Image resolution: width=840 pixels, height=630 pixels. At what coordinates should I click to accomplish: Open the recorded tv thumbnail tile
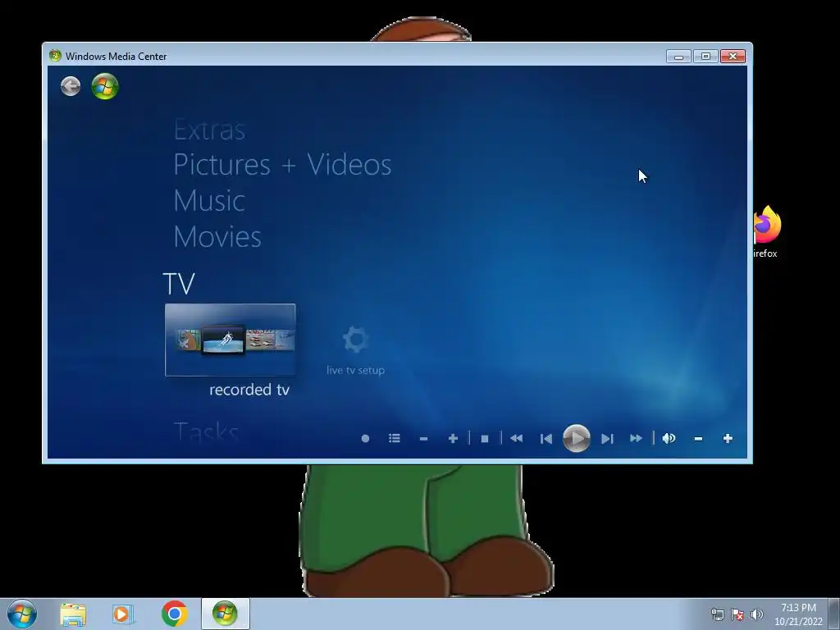231,340
